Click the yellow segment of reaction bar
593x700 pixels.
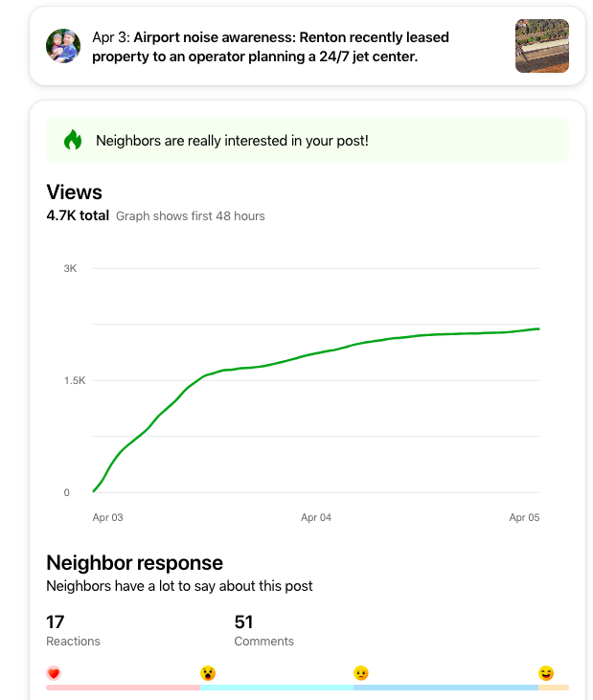pos(554,687)
